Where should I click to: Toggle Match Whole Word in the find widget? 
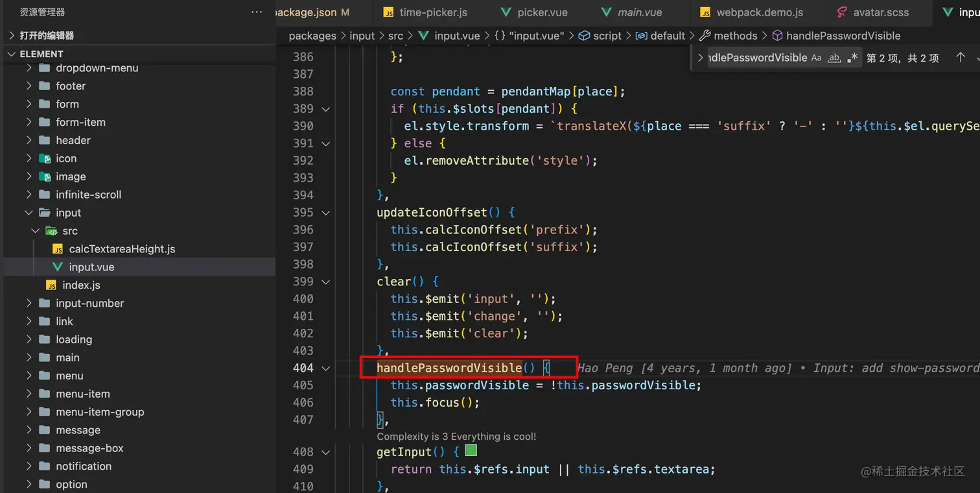pyautogui.click(x=834, y=58)
